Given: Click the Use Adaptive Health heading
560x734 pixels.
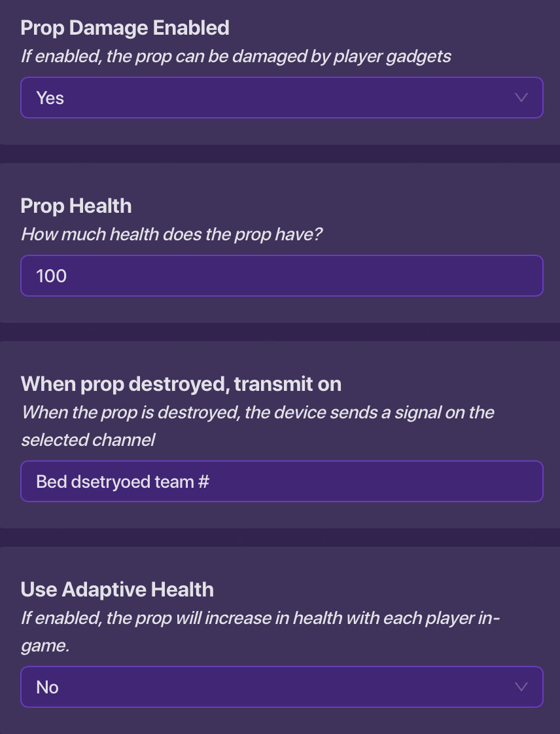Looking at the screenshot, I should click(117, 589).
